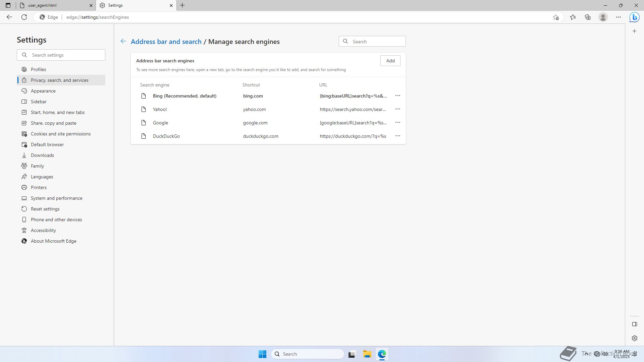Open Appearance settings section

61,91
